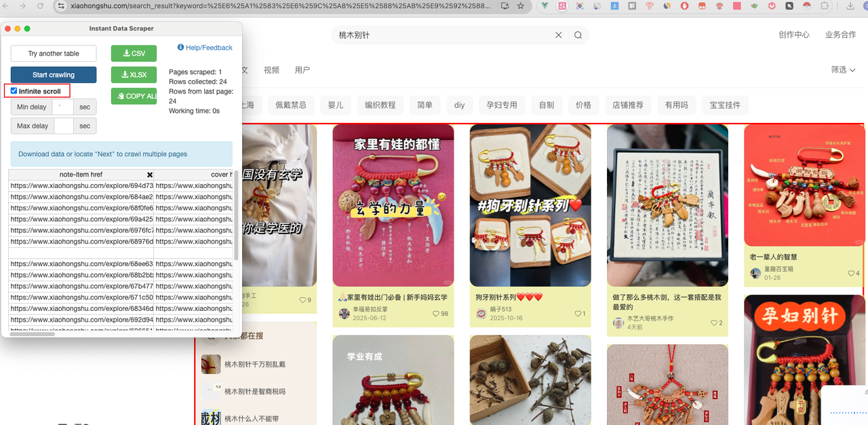This screenshot has width=868, height=425.
Task: Switch to the 视频 tab
Action: pos(271,70)
